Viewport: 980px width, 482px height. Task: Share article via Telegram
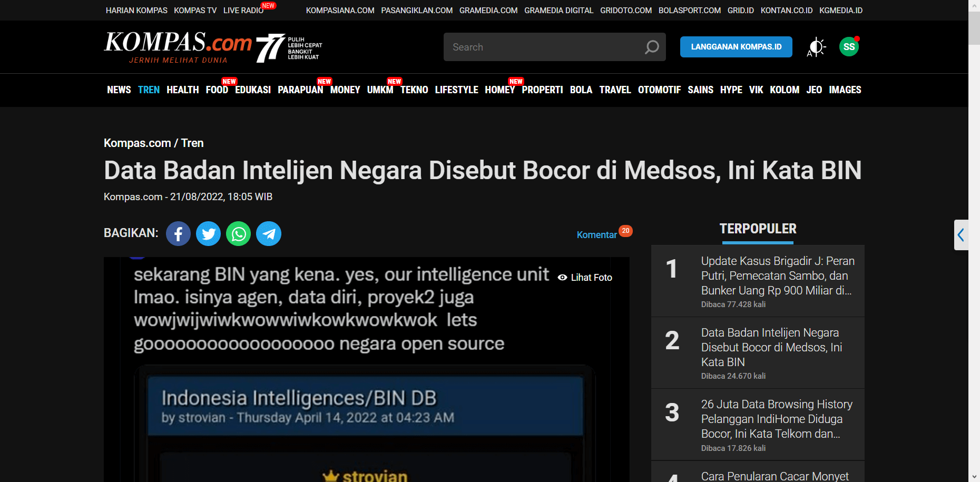(x=269, y=233)
